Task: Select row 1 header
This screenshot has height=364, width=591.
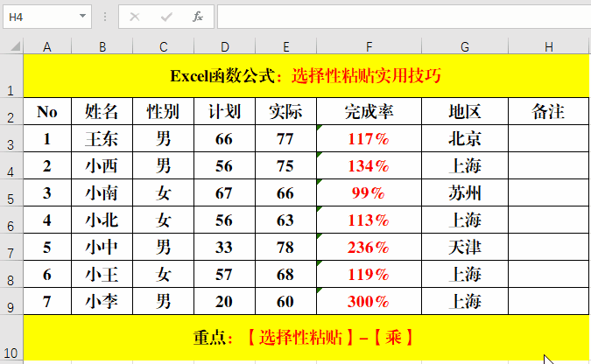Action: pyautogui.click(x=11, y=76)
